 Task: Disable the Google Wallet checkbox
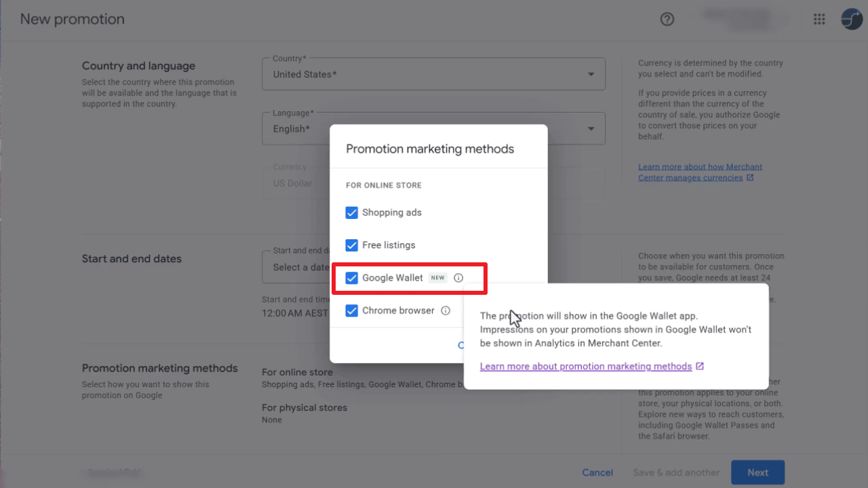point(351,278)
